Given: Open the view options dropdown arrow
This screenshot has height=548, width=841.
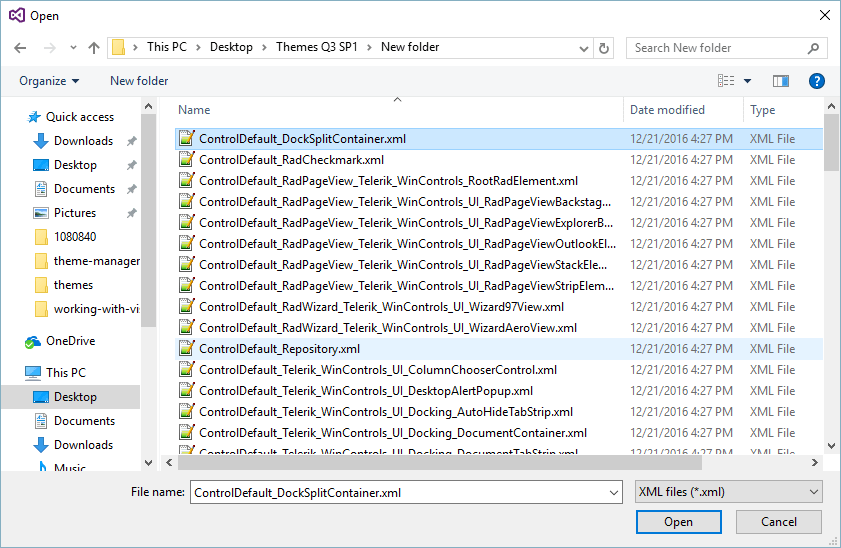Looking at the screenshot, I should [747, 81].
